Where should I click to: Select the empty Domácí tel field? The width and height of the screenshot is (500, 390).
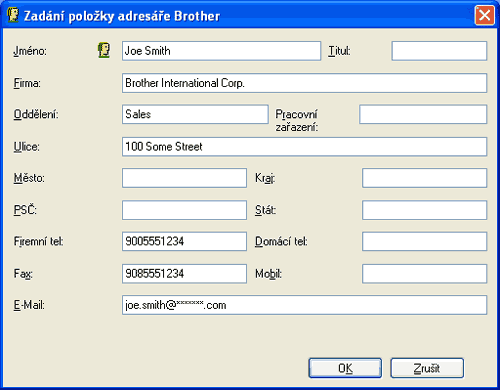coord(424,241)
